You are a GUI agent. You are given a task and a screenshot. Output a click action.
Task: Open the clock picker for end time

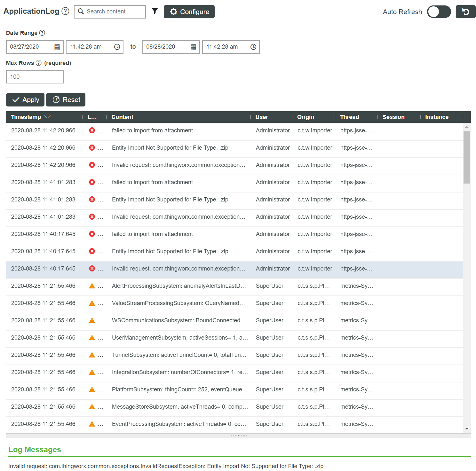[x=253, y=47]
